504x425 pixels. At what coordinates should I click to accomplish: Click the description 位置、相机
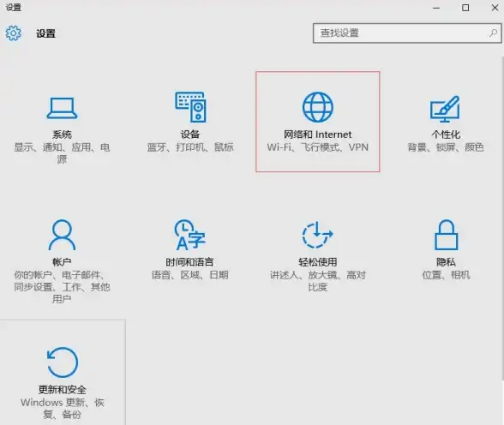tap(446, 275)
